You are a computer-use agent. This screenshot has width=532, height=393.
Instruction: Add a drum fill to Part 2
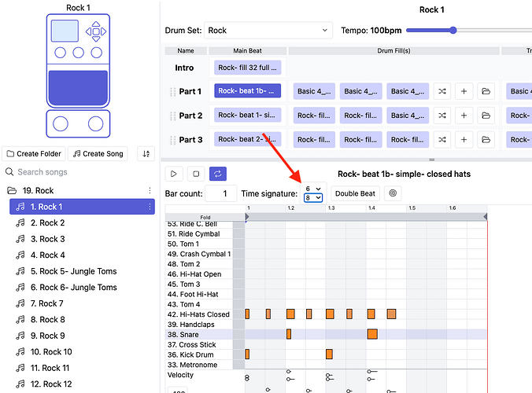pyautogui.click(x=464, y=116)
